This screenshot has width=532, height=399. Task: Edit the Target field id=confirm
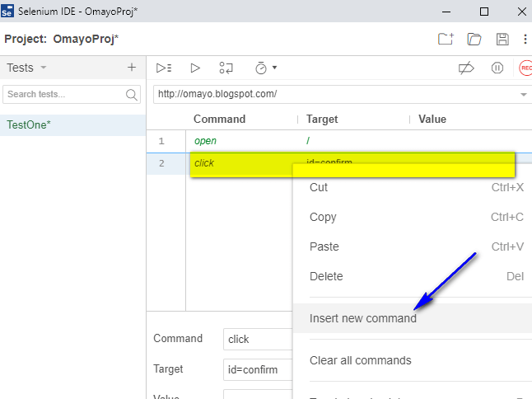[x=258, y=369]
